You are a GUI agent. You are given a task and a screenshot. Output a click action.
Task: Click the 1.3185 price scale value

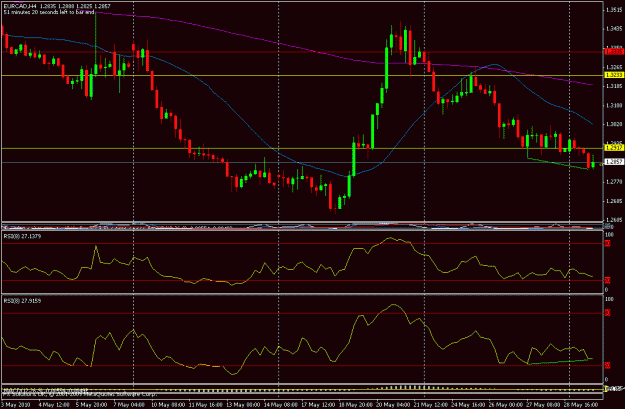tap(614, 86)
